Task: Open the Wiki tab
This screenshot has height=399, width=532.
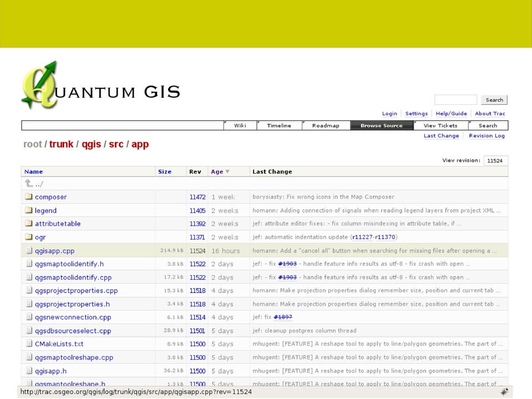Action: click(240, 125)
